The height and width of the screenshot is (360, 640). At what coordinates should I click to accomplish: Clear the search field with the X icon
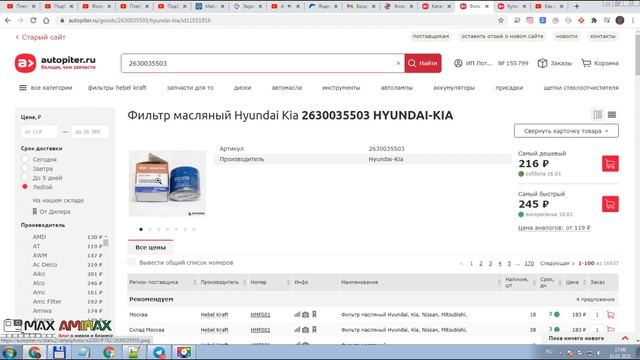point(398,63)
